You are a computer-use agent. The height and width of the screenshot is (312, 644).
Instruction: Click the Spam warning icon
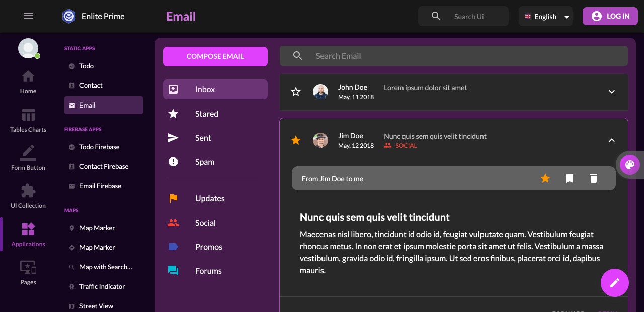pos(173,162)
